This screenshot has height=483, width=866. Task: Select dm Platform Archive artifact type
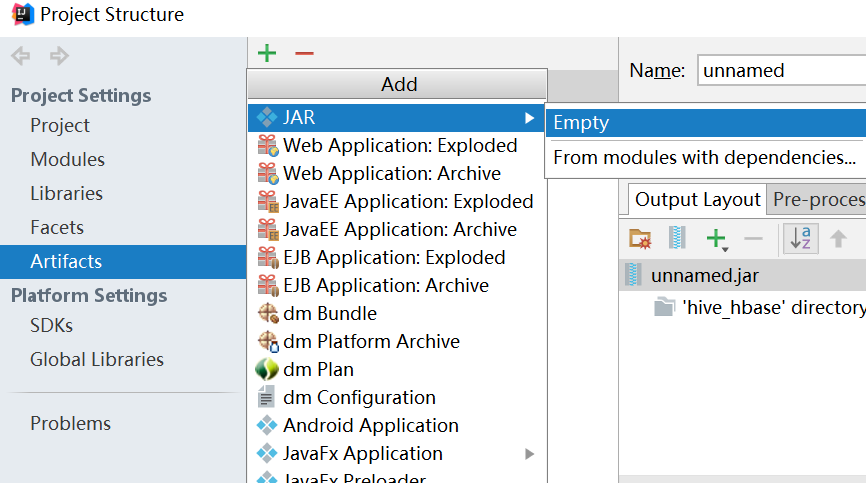(x=396, y=342)
